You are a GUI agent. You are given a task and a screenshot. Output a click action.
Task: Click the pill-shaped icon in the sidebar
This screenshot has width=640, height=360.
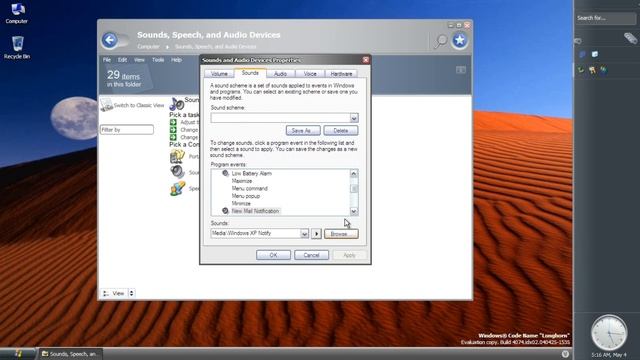pyautogui.click(x=630, y=38)
